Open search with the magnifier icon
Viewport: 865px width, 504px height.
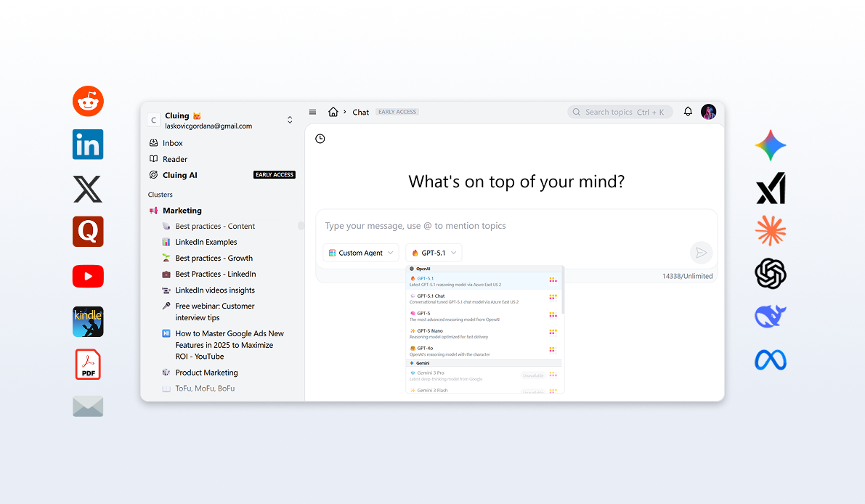pyautogui.click(x=576, y=111)
